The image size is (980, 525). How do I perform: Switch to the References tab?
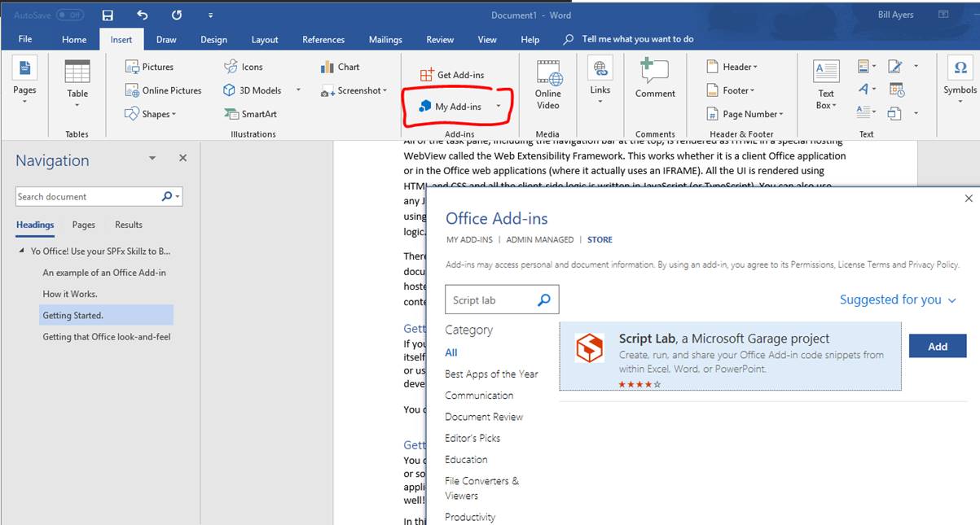click(x=323, y=39)
